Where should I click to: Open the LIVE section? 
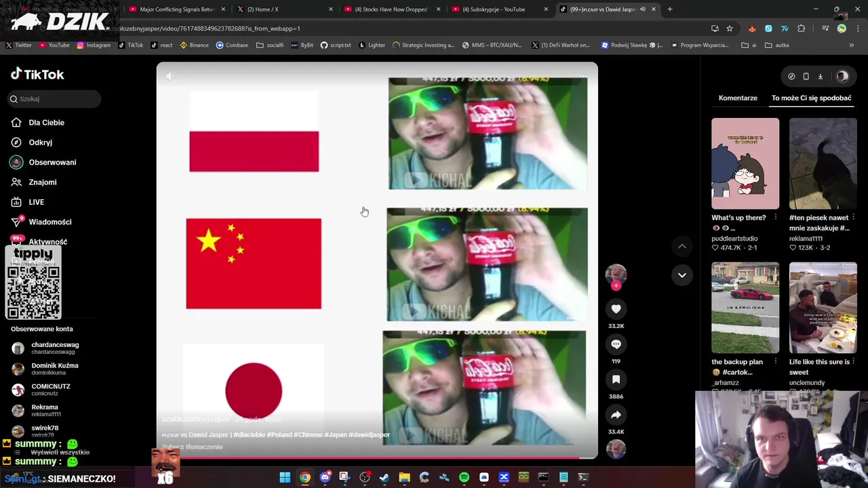pyautogui.click(x=28, y=202)
